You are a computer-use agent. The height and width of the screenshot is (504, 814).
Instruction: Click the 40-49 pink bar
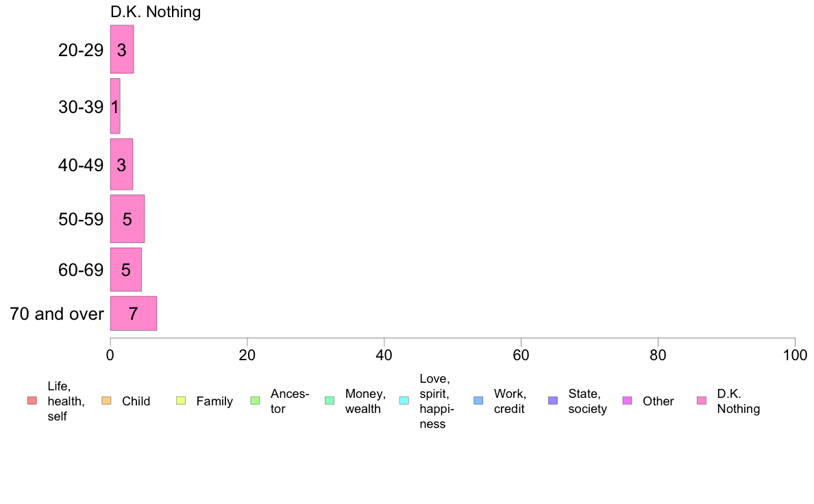121,164
